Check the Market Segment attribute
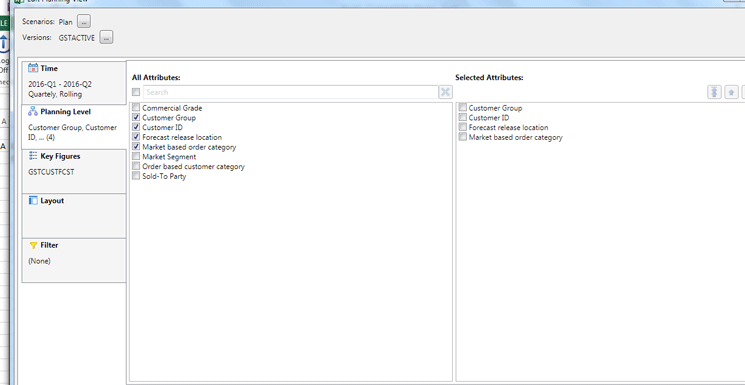 click(136, 156)
